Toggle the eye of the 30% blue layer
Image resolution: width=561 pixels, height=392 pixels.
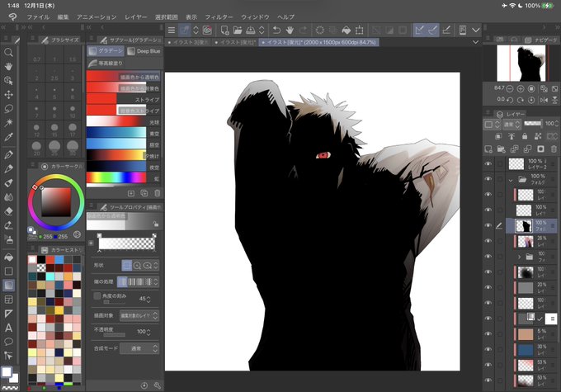[488, 349]
